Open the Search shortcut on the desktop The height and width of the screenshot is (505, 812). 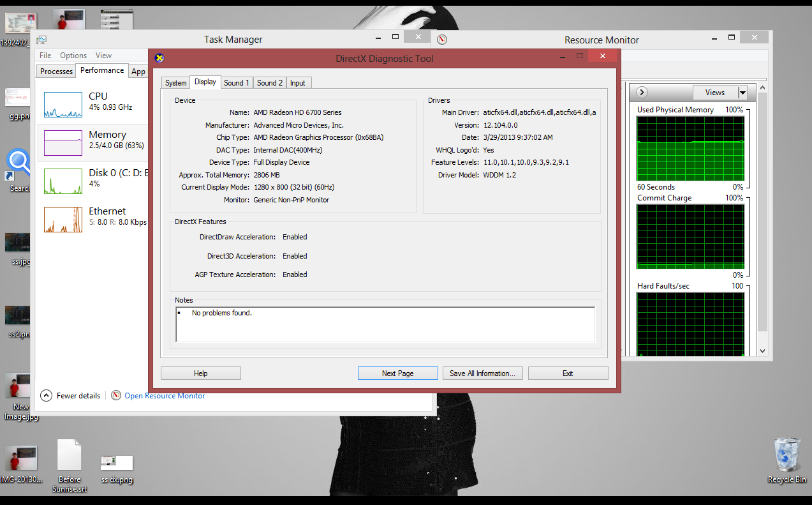(18, 162)
